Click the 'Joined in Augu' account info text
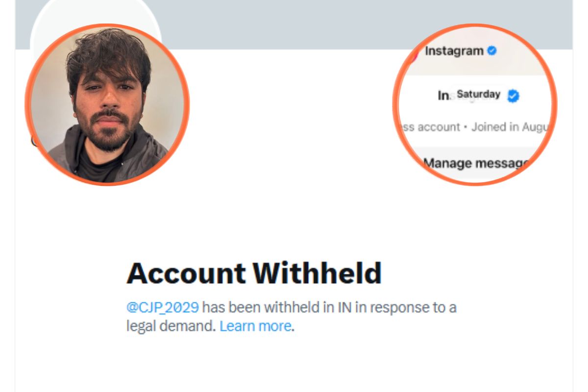The image size is (588, 392). [x=510, y=127]
